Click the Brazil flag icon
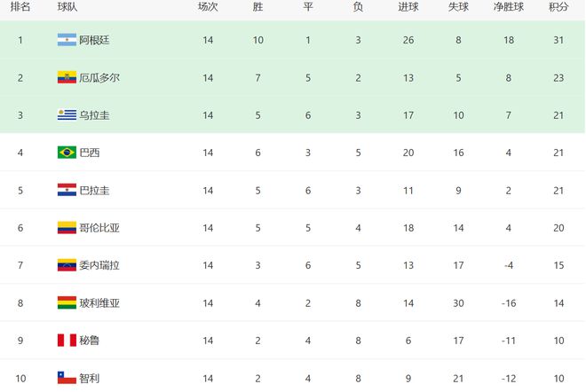Screen dimensions: 586x392 67,153
